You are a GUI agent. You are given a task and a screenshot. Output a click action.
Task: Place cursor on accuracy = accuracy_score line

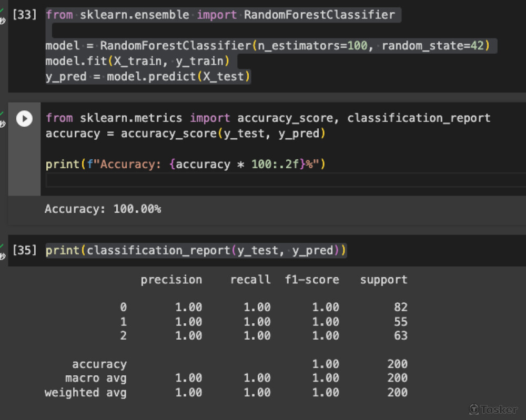click(x=185, y=134)
